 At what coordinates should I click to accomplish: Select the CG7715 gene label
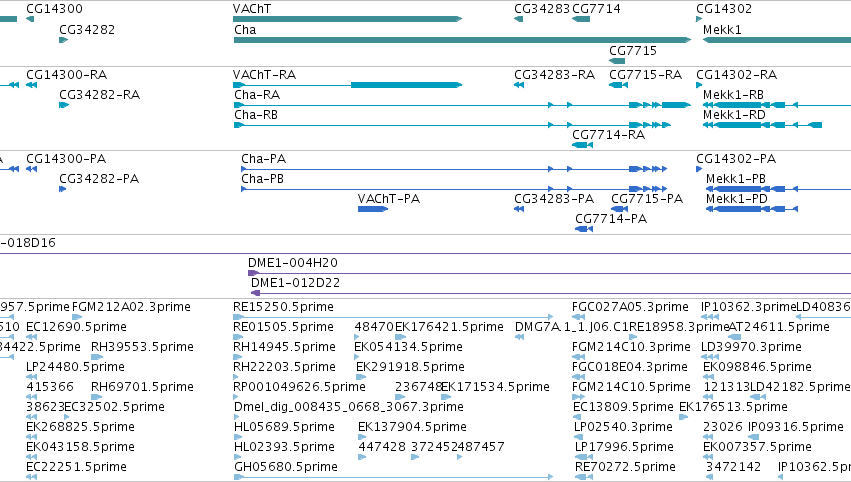[633, 50]
